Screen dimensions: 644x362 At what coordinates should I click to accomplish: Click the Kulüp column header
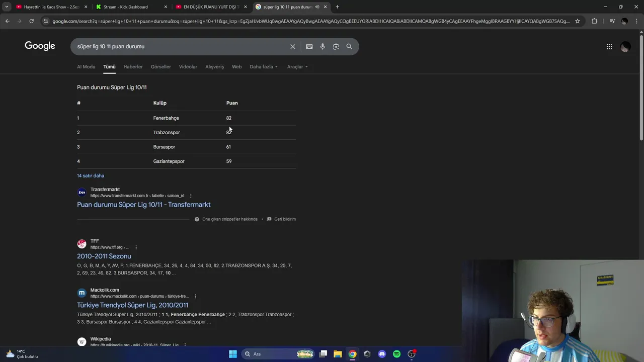(x=159, y=103)
